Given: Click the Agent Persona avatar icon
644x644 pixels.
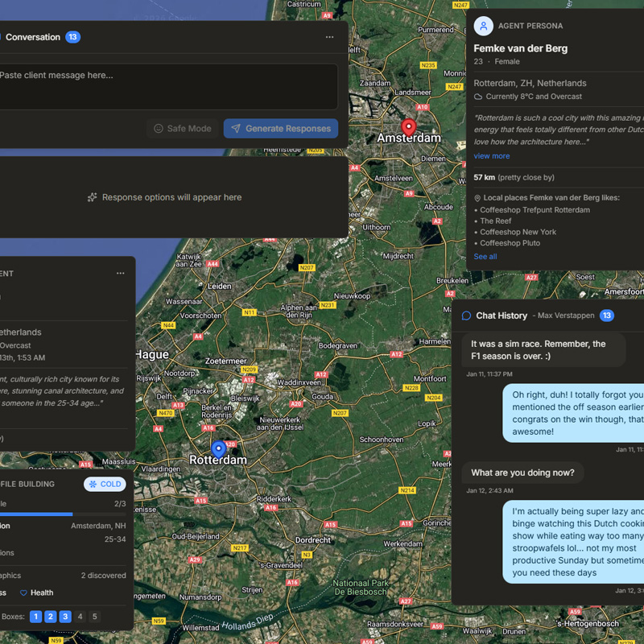Looking at the screenshot, I should 483,26.
